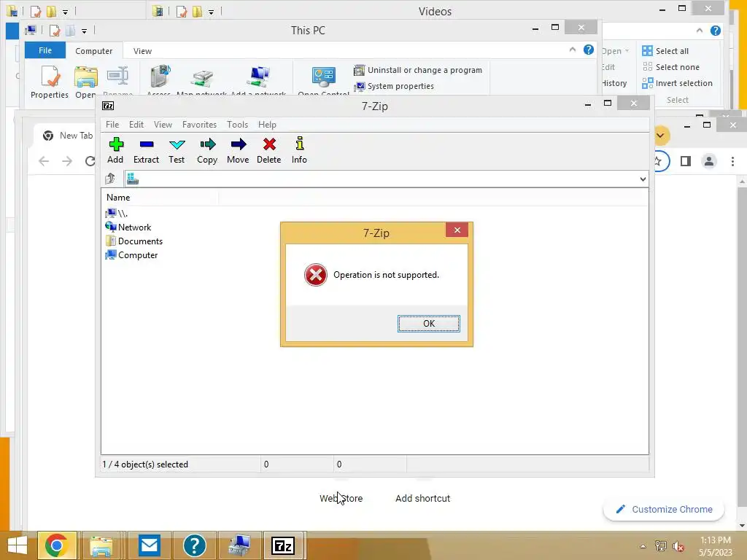Click the red Delete icon in 7-Zip
This screenshot has width=747, height=560.
(269, 144)
